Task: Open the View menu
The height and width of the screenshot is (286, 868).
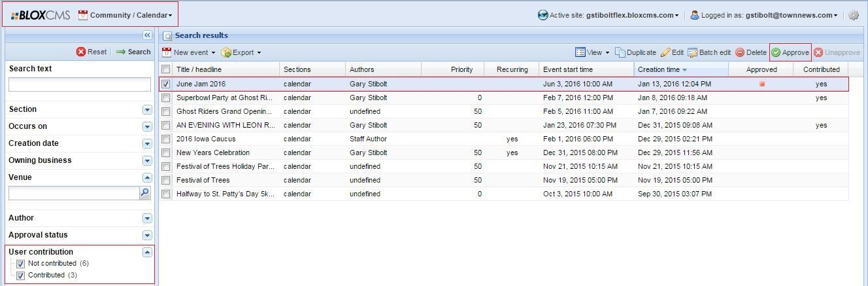Action: (x=592, y=52)
